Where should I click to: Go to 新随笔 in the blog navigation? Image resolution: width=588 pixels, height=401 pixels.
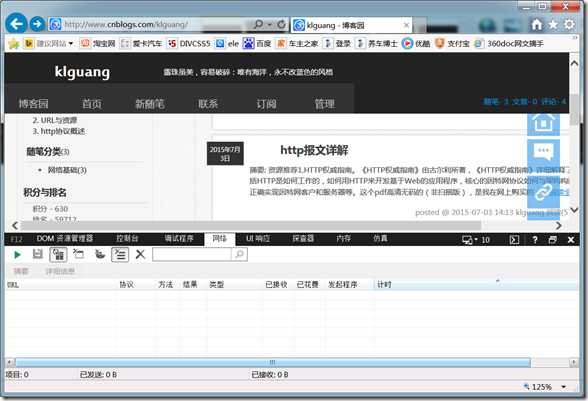(150, 104)
